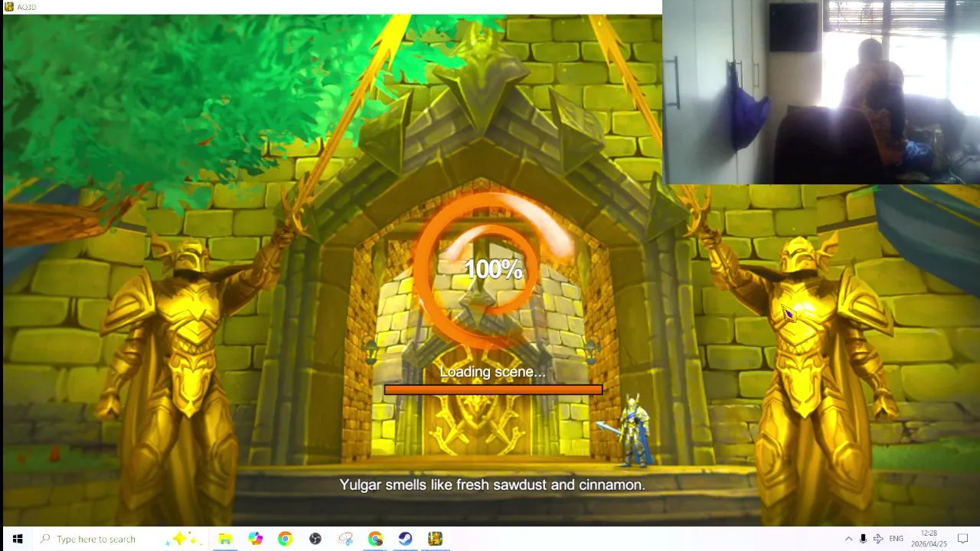
Task: Expand the hidden system tray icons chevron
Action: (848, 539)
